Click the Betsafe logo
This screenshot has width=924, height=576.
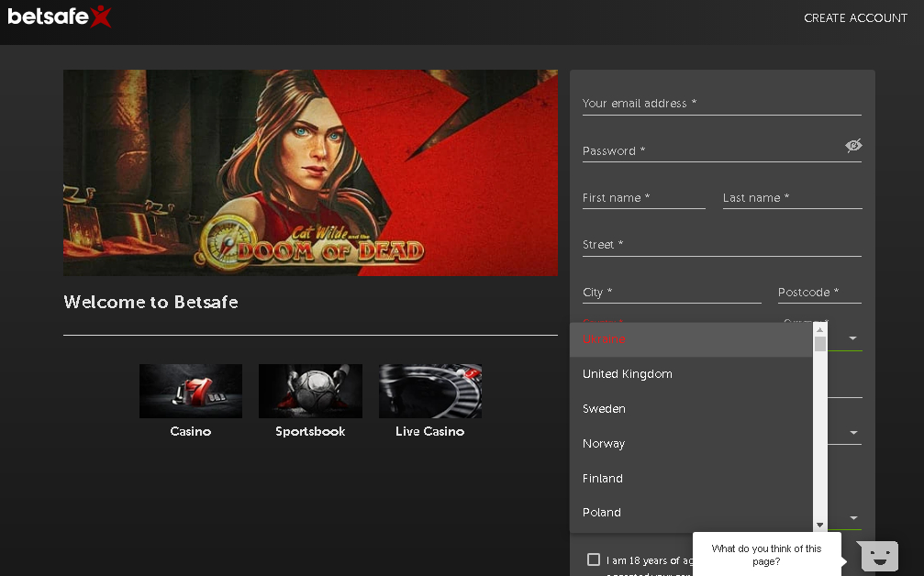point(60,17)
